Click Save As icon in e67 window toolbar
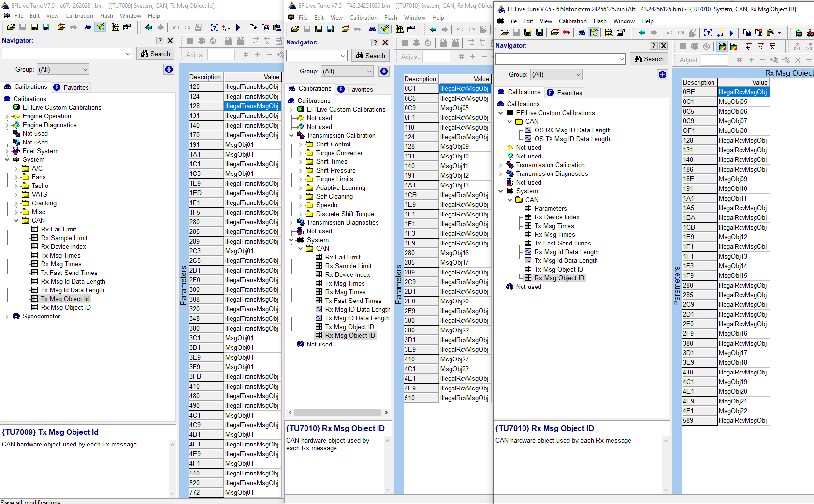This screenshot has width=814, height=504. (34, 28)
